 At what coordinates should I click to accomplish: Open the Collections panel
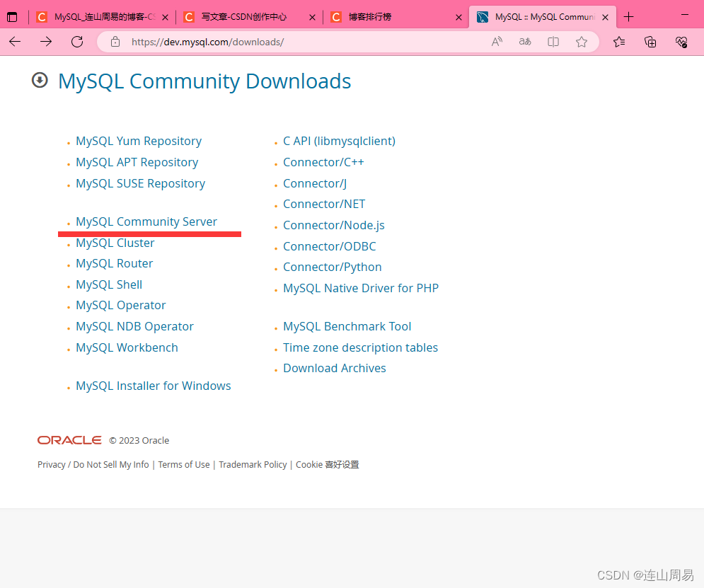(x=650, y=42)
